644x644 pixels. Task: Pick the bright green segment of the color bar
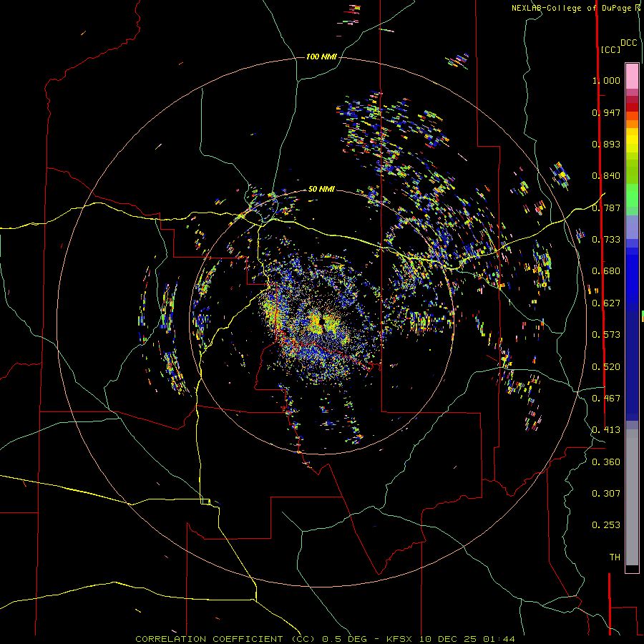pos(632,195)
